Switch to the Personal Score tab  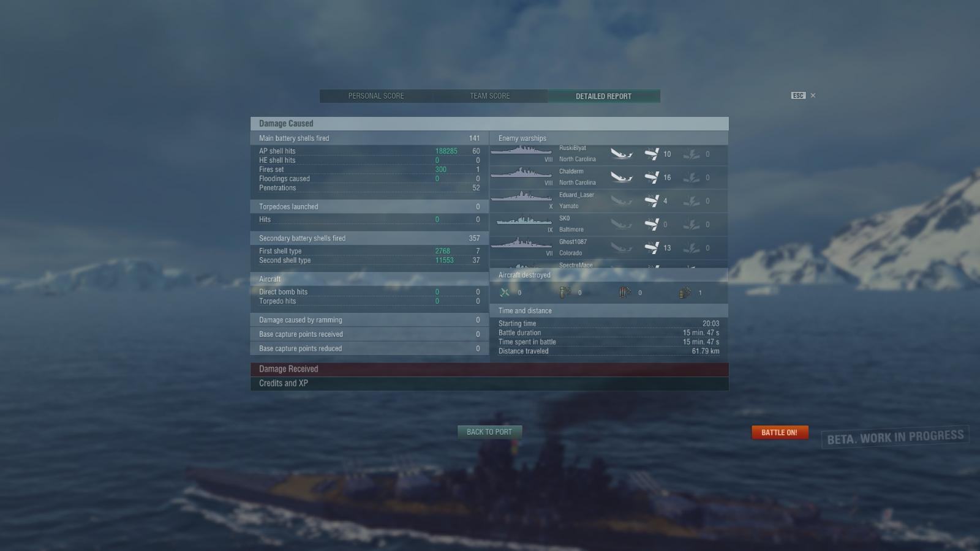[376, 96]
